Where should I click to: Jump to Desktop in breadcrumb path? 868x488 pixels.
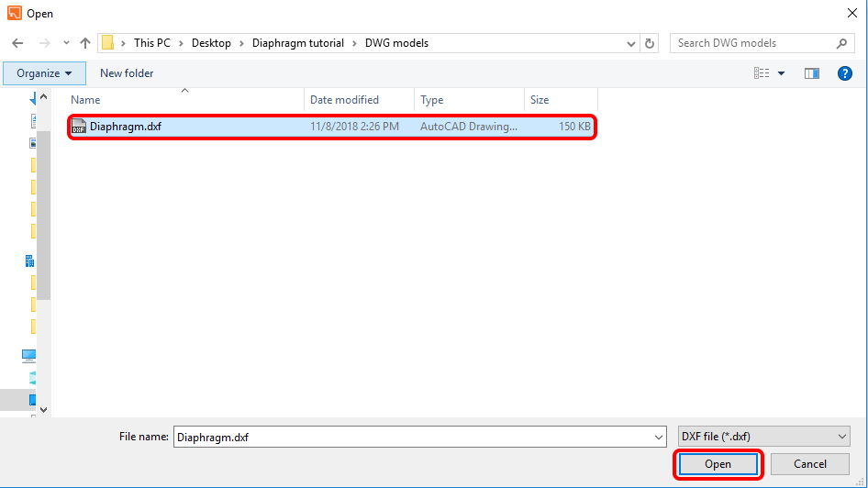(211, 43)
